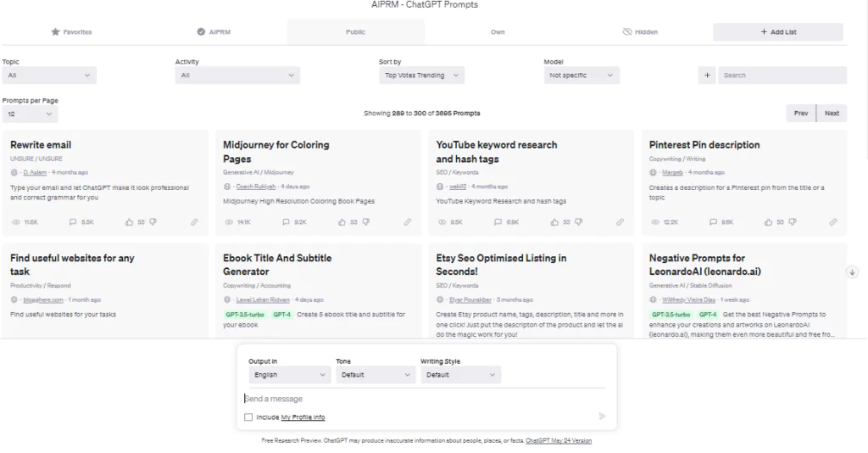Open Etsy Seo Optimised Listing prompt
Image resolution: width=868 pixels, height=453 pixels.
[x=501, y=265]
